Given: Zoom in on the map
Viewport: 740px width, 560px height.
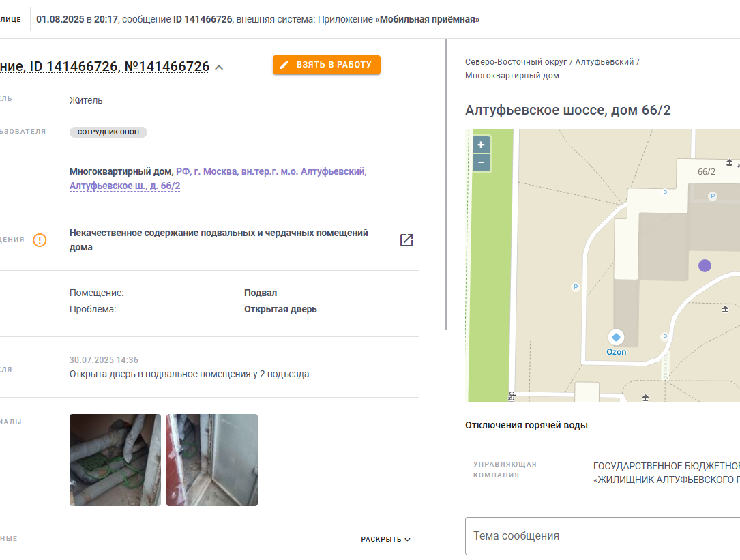Looking at the screenshot, I should tap(481, 145).
